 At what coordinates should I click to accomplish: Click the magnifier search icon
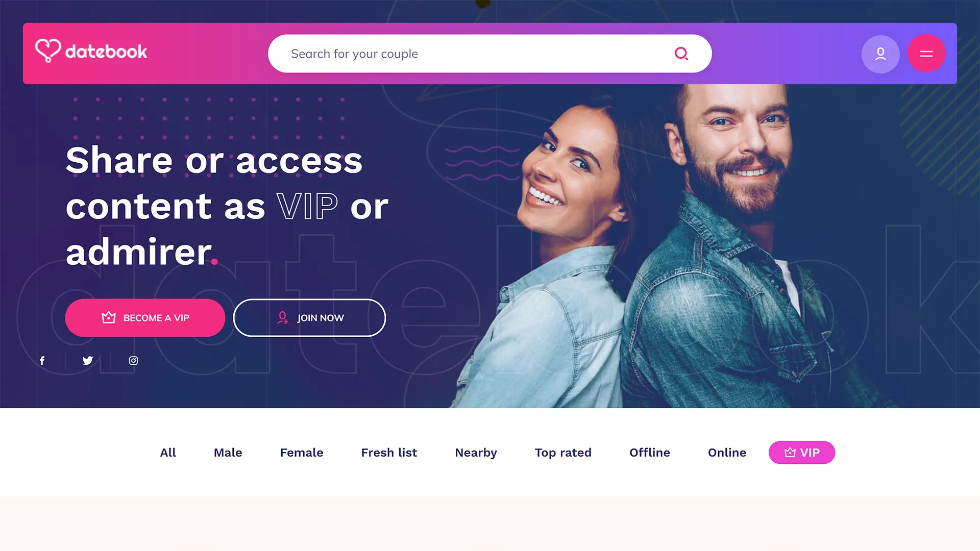coord(681,54)
